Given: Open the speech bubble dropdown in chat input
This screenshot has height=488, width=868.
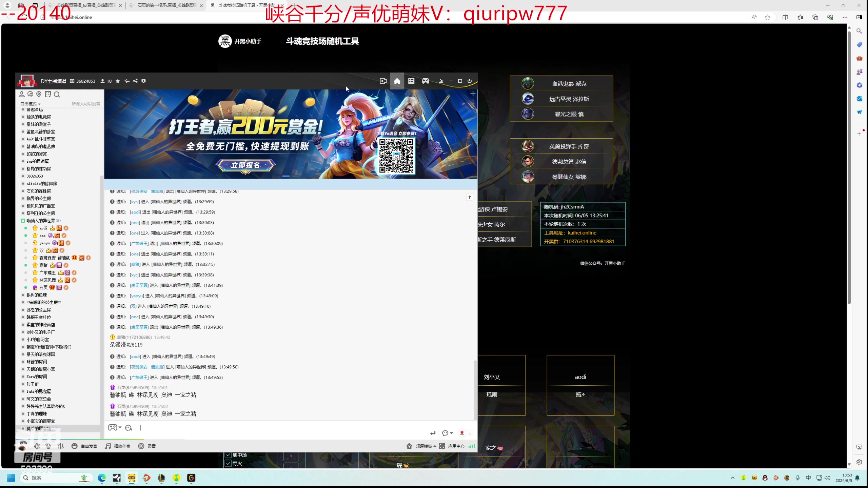Looking at the screenshot, I should pos(447,433).
